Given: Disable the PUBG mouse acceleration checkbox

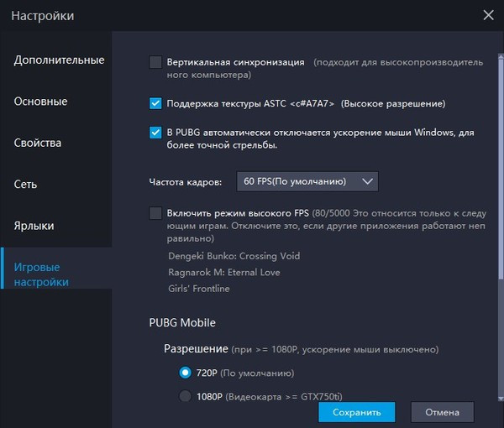Looking at the screenshot, I should tap(155, 133).
